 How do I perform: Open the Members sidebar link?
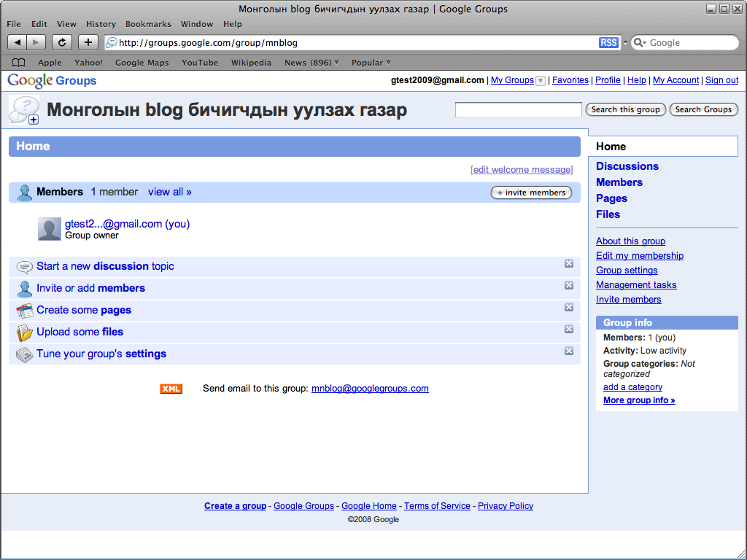pyautogui.click(x=619, y=182)
